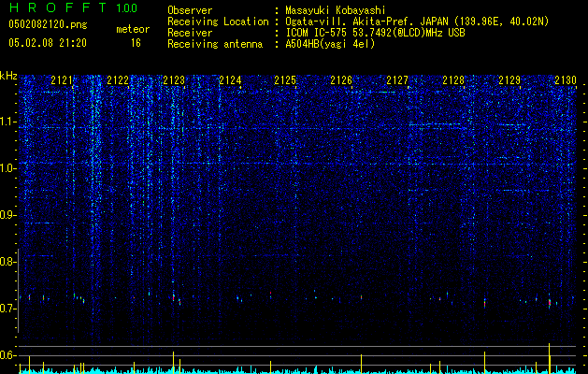Click the meteor count value 16
Viewport: 588px width, 374px height.
click(x=136, y=43)
